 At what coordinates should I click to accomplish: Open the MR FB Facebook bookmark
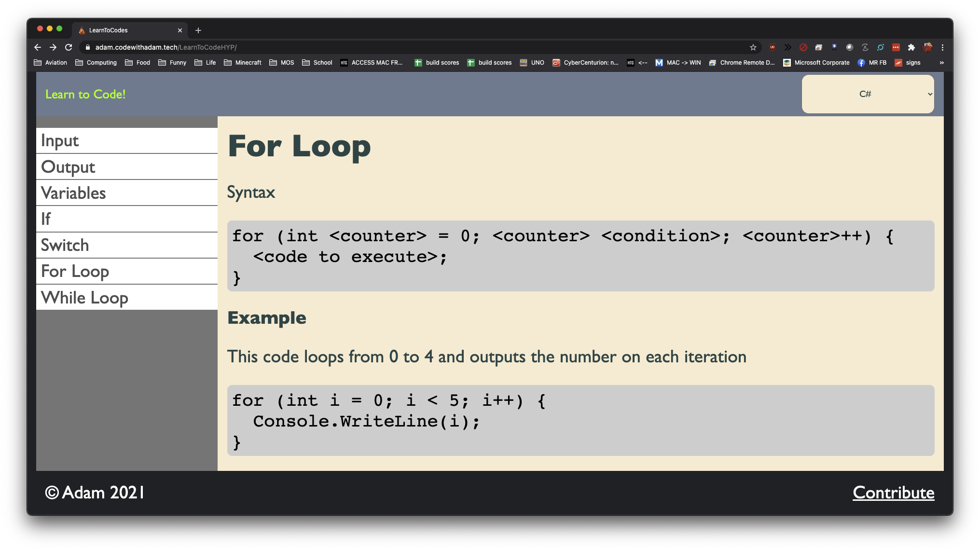tap(872, 63)
